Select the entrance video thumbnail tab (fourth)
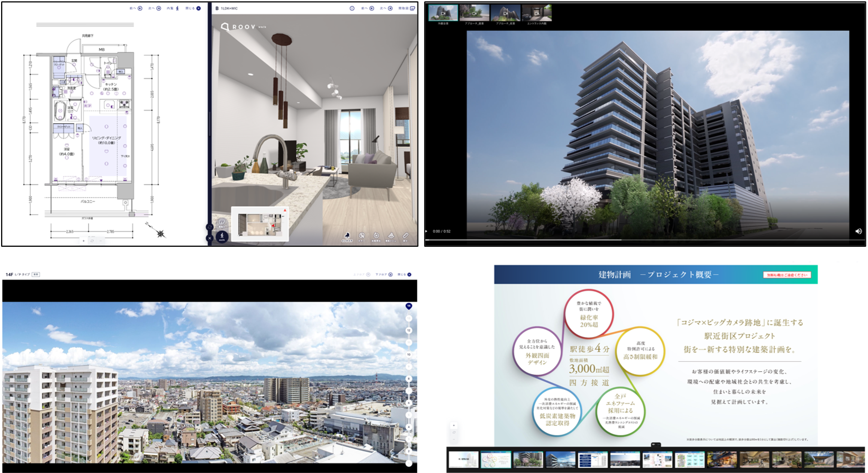Image resolution: width=868 pixels, height=473 pixels. pos(537,13)
